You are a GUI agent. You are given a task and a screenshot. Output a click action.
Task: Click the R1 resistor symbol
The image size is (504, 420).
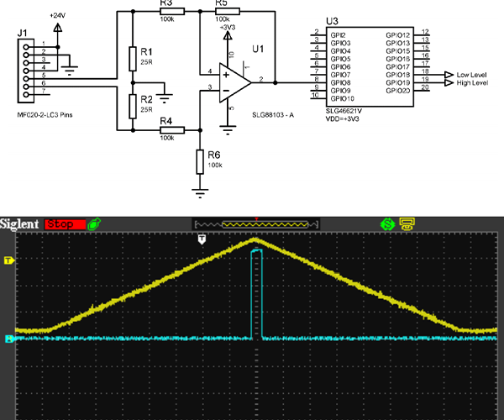pos(133,59)
